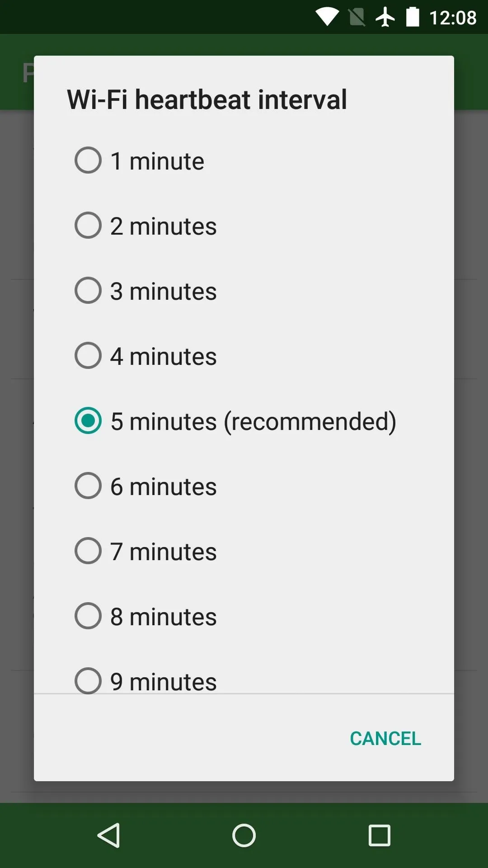Dismiss dialog with the CANCEL button
Image resolution: width=488 pixels, height=868 pixels.
pyautogui.click(x=385, y=739)
